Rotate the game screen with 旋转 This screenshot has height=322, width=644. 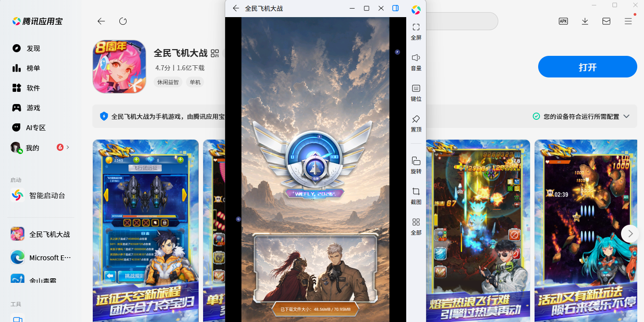(416, 165)
